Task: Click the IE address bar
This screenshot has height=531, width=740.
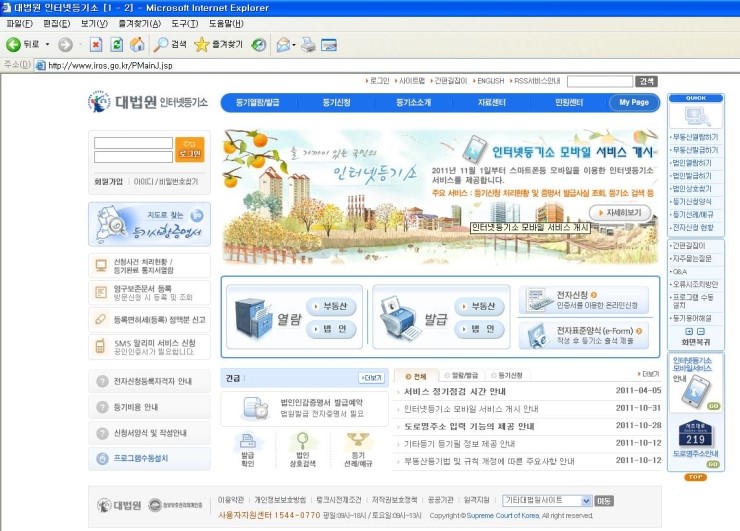Action: [x=387, y=66]
